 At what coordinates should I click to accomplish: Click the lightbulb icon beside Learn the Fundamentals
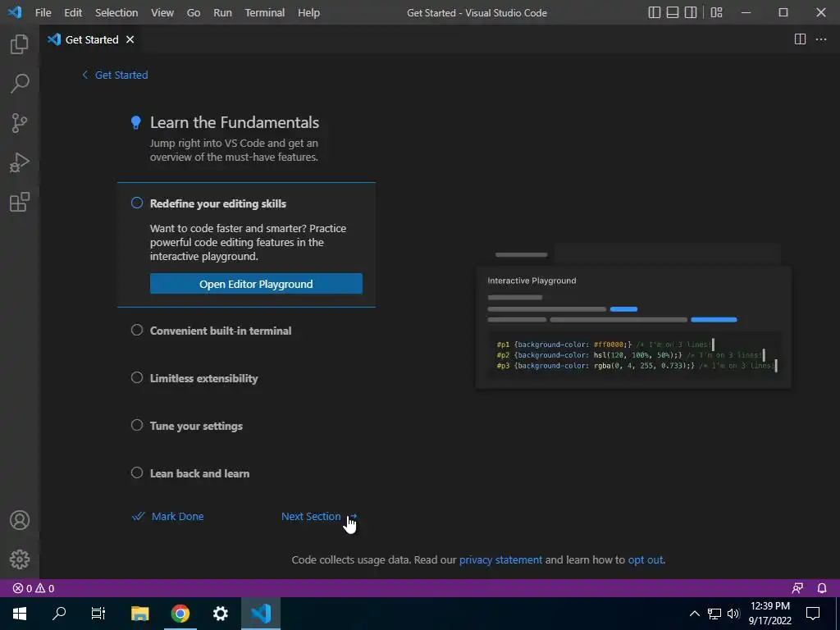136,123
